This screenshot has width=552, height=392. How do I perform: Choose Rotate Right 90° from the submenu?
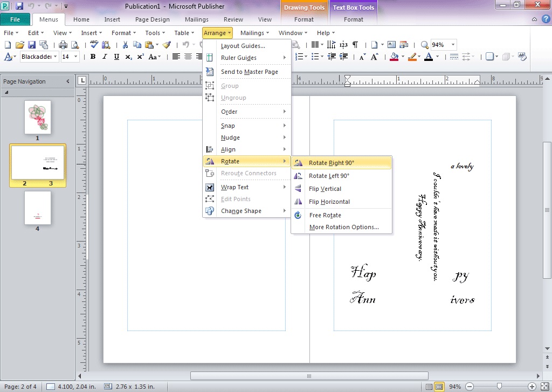click(331, 163)
